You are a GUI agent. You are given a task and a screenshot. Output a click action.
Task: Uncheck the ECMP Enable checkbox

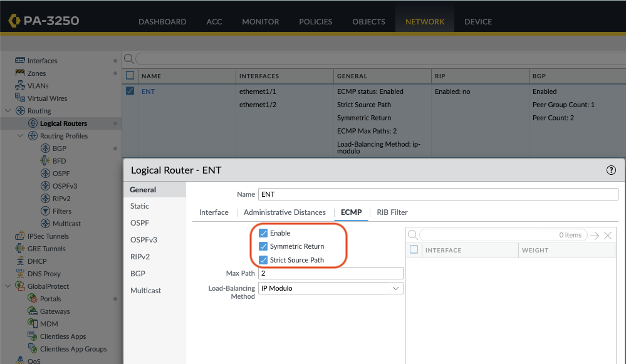tap(263, 233)
